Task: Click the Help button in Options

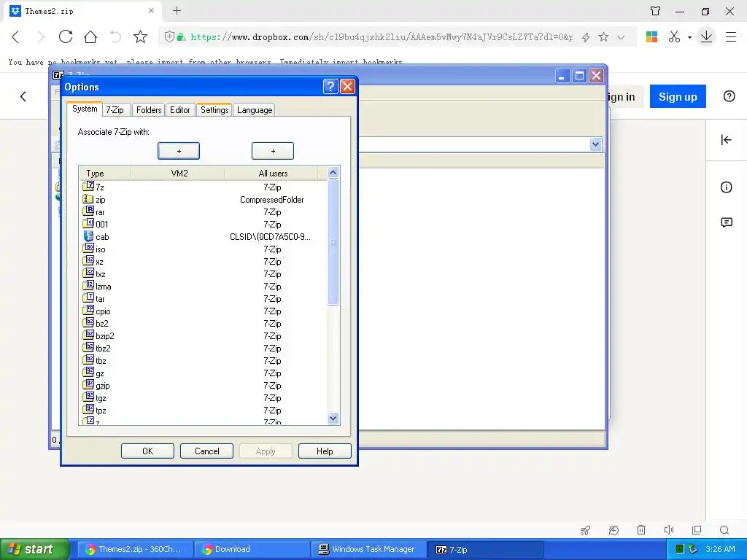Action: (325, 451)
